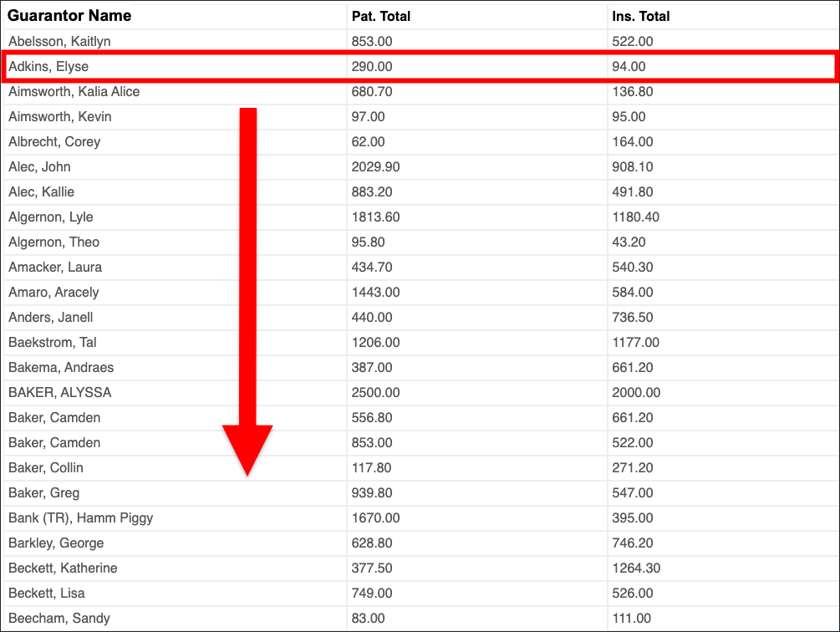Select patient total 680.70
This screenshot has width=840, height=632.
tap(372, 92)
